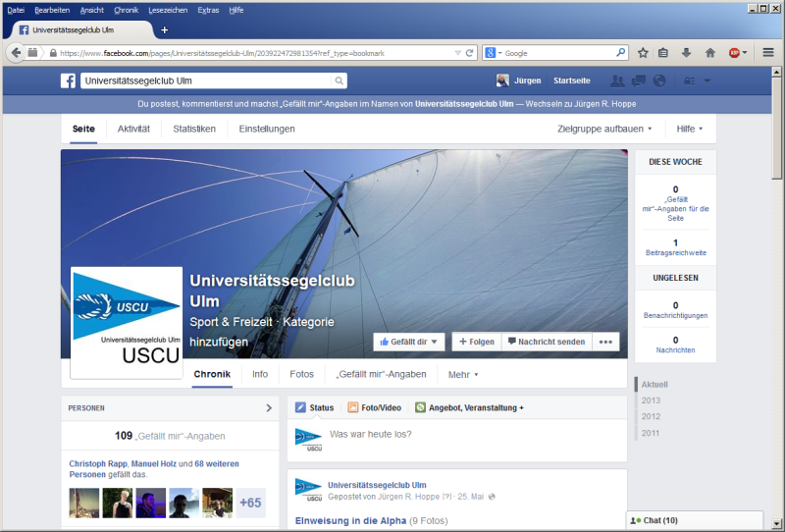Click the Angebot, Veranstaltung icon
The width and height of the screenshot is (785, 532).
420,407
